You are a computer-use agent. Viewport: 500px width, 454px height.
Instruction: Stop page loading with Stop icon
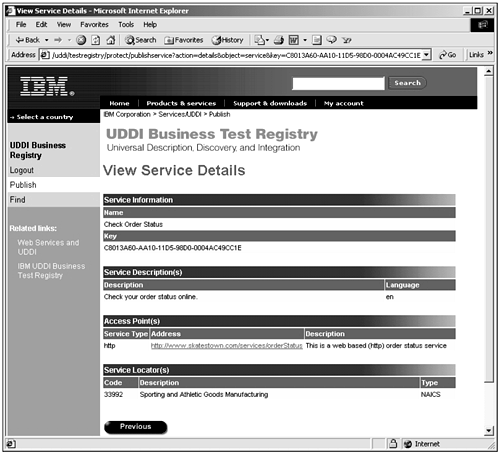point(81,40)
